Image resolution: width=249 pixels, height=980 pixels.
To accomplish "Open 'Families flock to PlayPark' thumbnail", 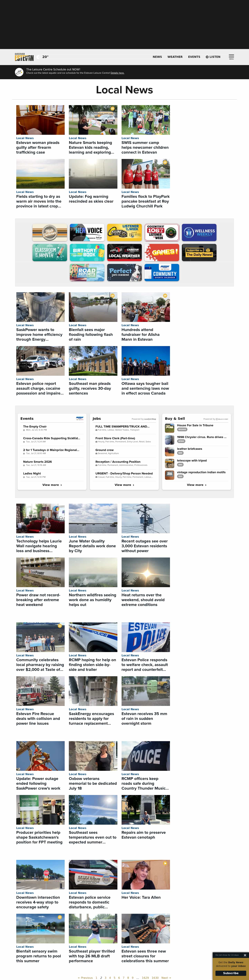I will coord(146,174).
